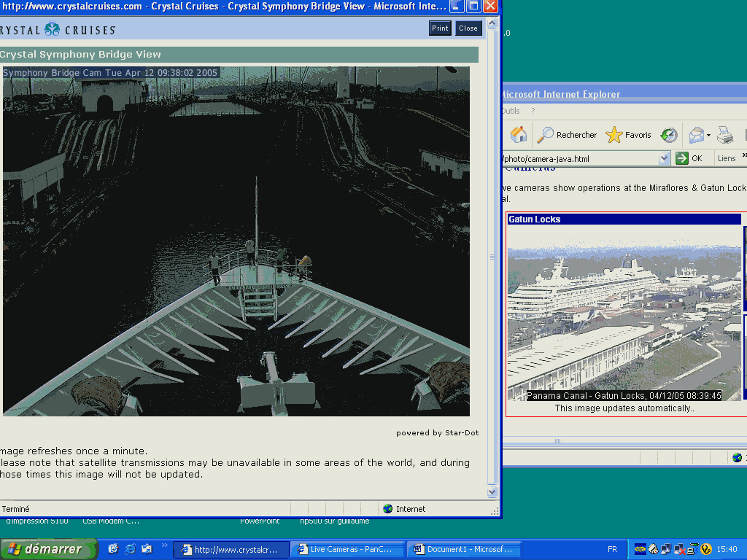The height and width of the screenshot is (560, 747).
Task: Switch to Live Cameras - PanCanal taskbar button
Action: [347, 550]
